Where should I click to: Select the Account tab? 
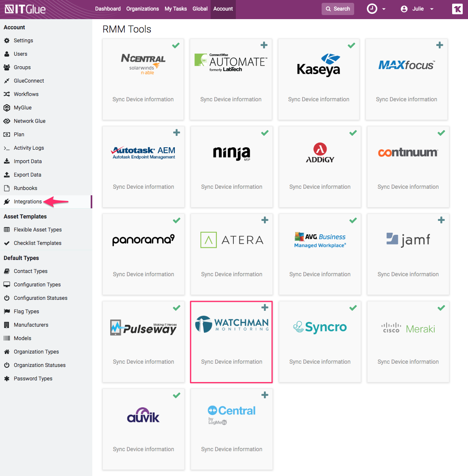coord(223,9)
